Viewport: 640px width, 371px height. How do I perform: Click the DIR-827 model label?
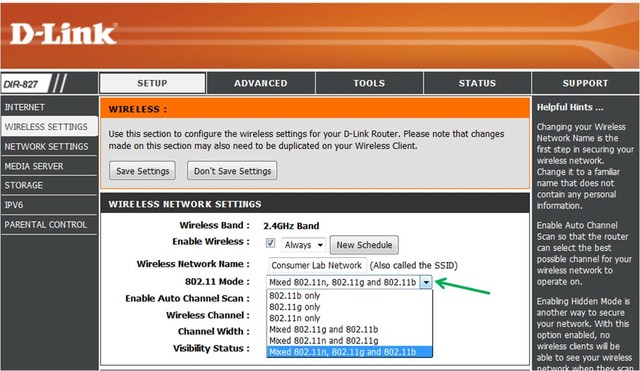(x=21, y=84)
